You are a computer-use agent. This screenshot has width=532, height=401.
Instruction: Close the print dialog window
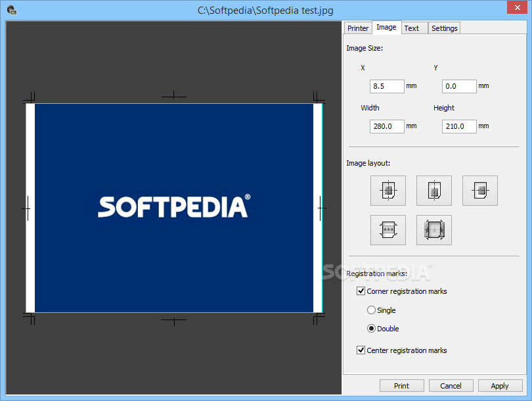coord(517,7)
